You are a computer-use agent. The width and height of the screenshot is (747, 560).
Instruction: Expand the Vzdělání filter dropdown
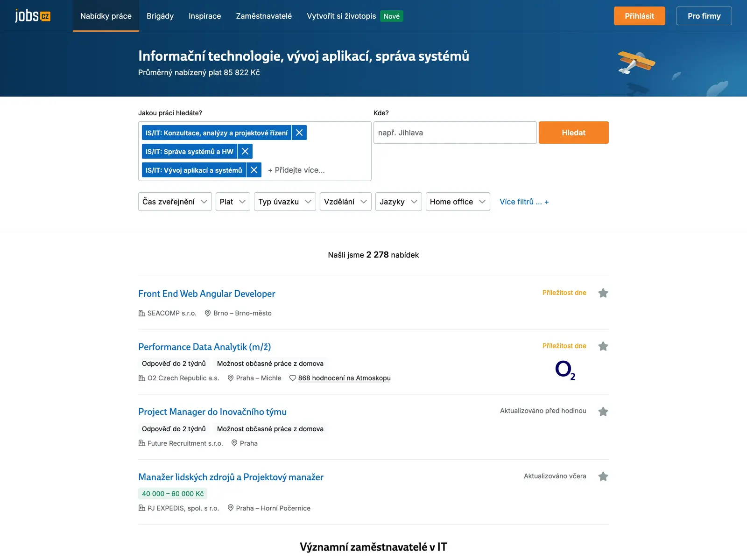pyautogui.click(x=345, y=202)
